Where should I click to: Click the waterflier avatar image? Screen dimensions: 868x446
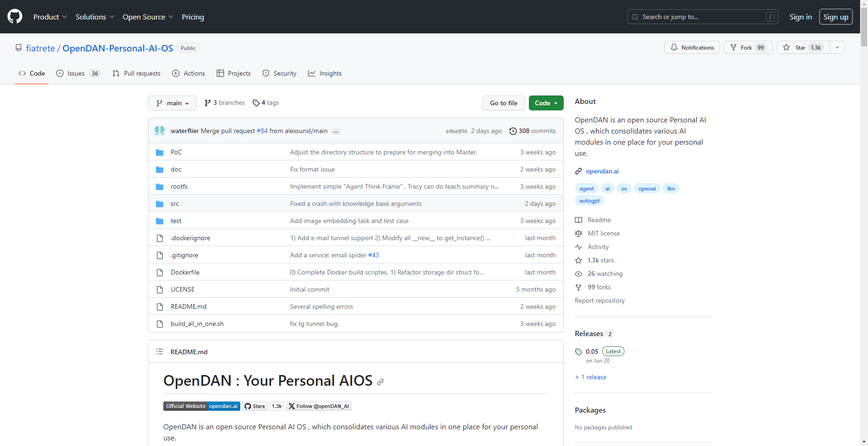160,131
